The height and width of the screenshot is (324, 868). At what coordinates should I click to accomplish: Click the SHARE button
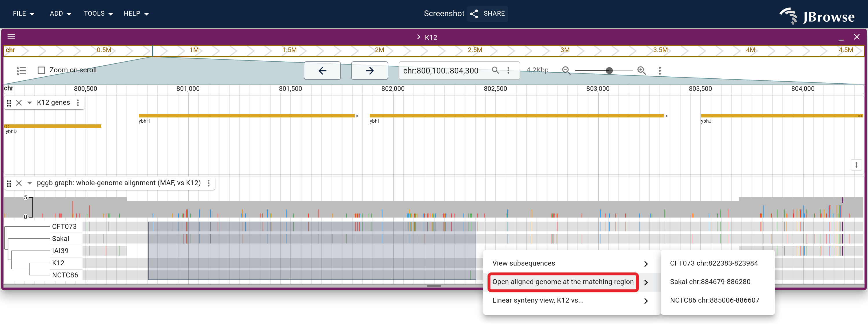click(x=487, y=14)
